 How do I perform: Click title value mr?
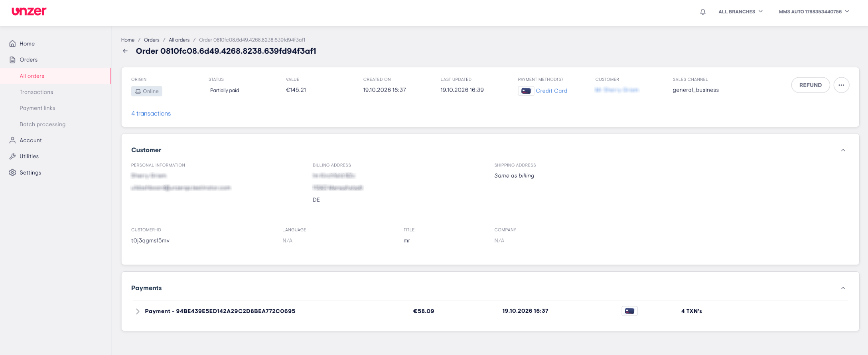407,241
